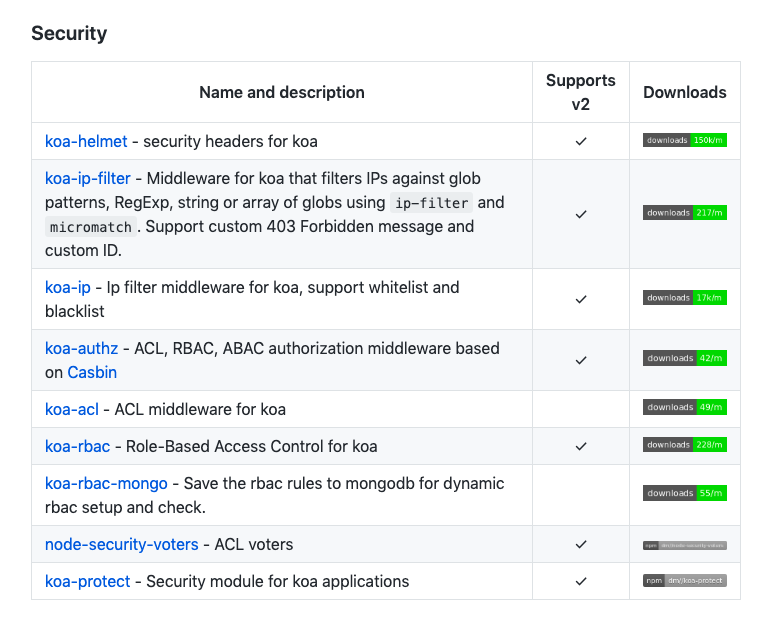
Task: Open the koa-helmet link
Action: (x=86, y=141)
